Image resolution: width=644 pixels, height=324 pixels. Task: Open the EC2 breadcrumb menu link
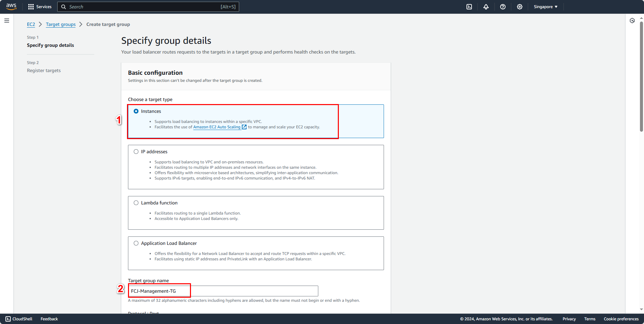tap(31, 24)
